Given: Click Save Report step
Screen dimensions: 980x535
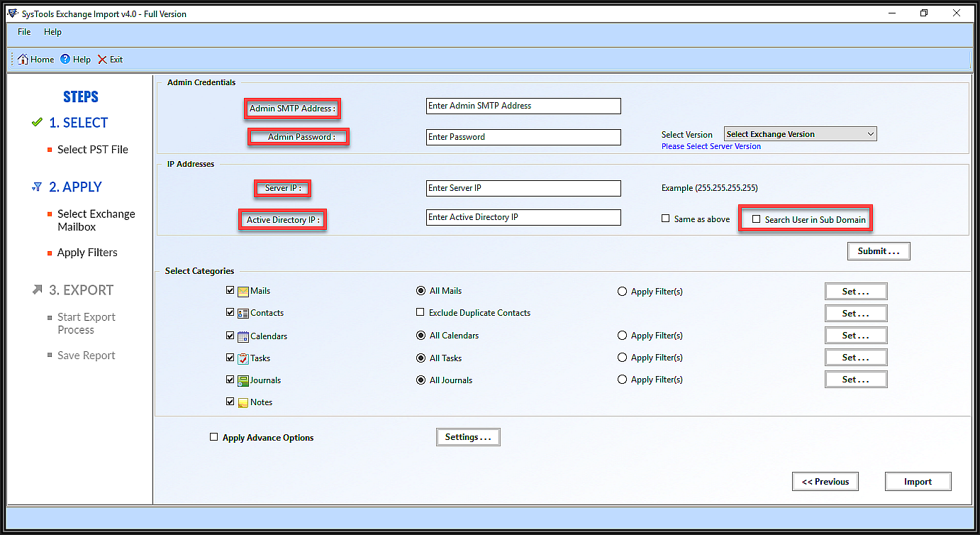Looking at the screenshot, I should pos(87,355).
